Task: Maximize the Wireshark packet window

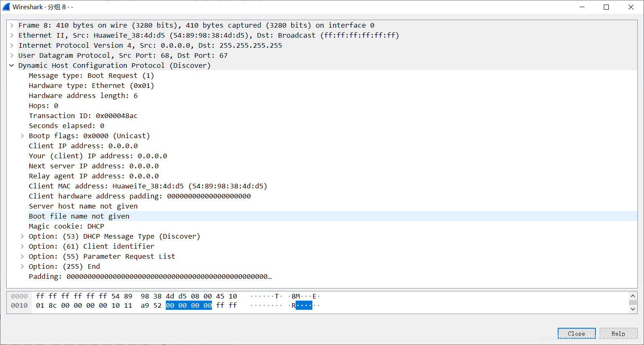Action: pyautogui.click(x=606, y=7)
